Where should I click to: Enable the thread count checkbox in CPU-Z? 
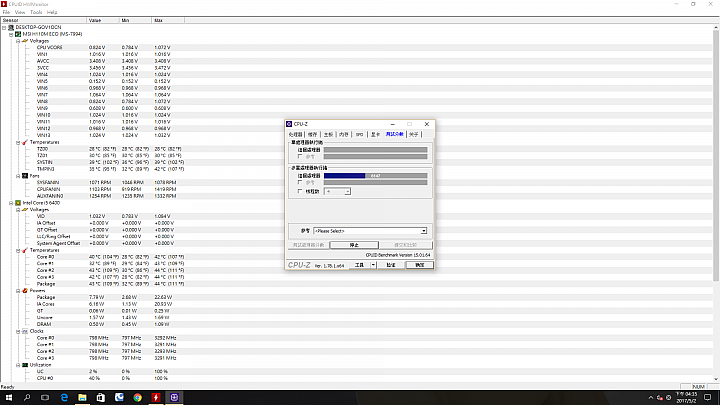300,191
